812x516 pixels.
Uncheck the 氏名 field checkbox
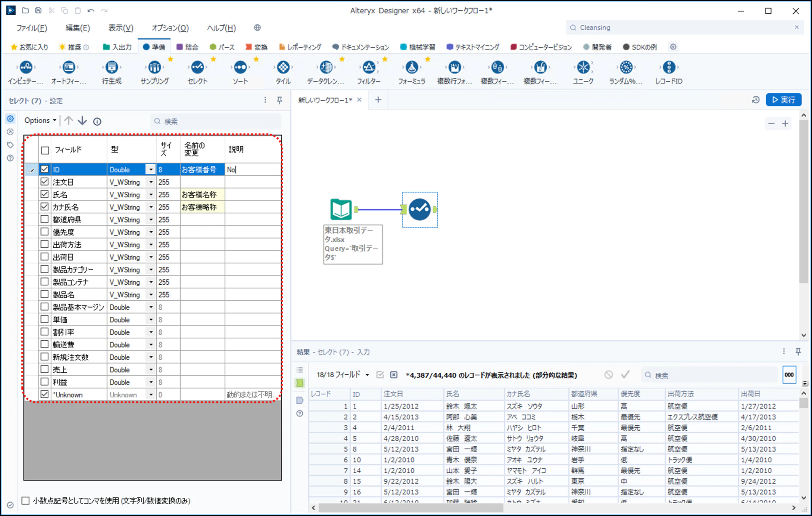(45, 194)
